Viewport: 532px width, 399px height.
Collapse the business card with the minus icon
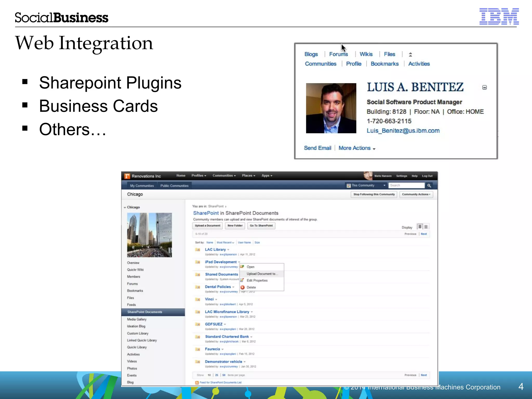point(484,88)
